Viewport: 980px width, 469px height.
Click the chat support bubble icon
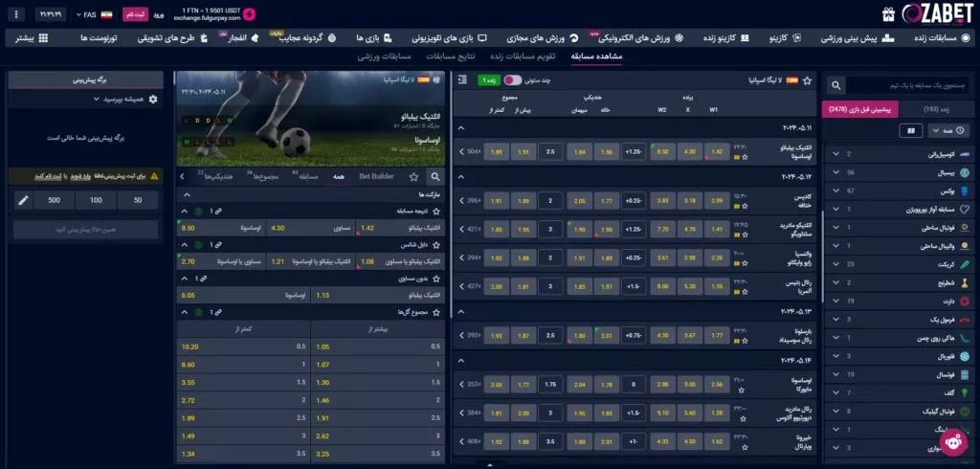point(953,442)
